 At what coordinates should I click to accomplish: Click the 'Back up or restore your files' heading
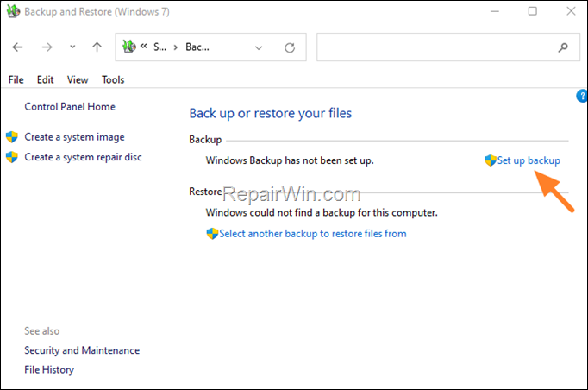[271, 113]
